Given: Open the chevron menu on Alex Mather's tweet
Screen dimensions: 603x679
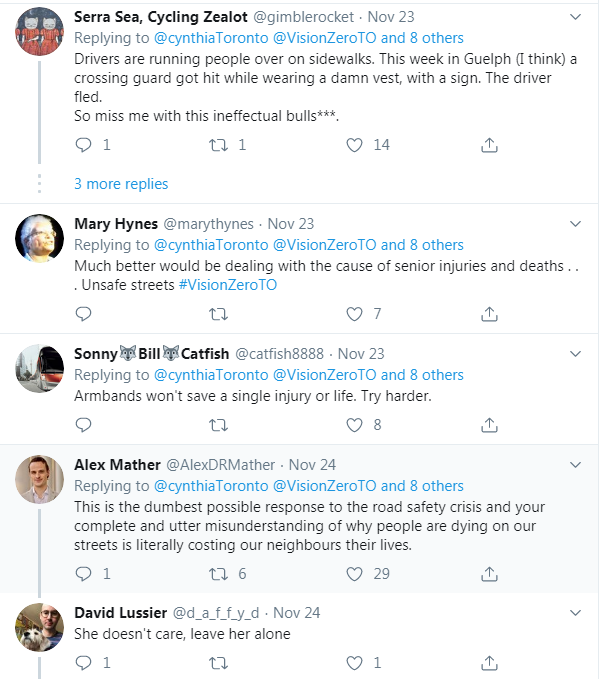Looking at the screenshot, I should pyautogui.click(x=574, y=465).
